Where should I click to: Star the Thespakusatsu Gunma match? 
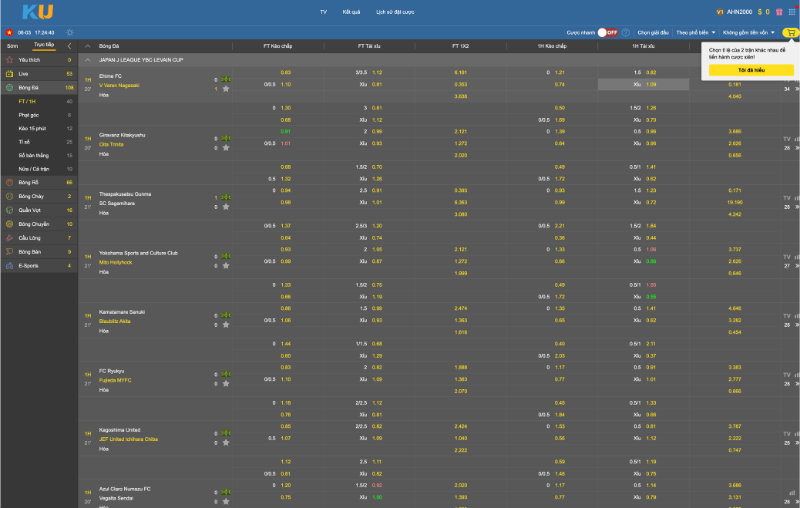pyautogui.click(x=226, y=207)
